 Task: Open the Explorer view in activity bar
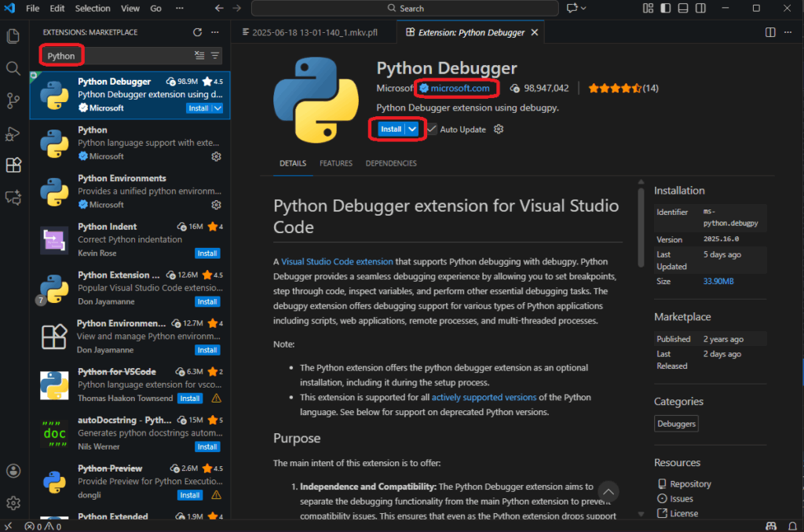click(x=13, y=36)
